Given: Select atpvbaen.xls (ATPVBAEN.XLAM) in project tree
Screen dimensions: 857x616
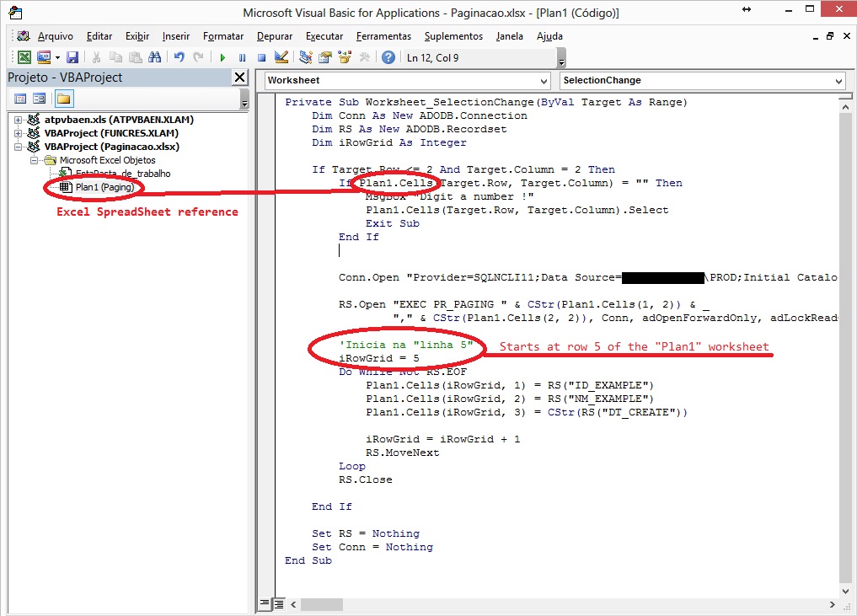Looking at the screenshot, I should point(119,120).
